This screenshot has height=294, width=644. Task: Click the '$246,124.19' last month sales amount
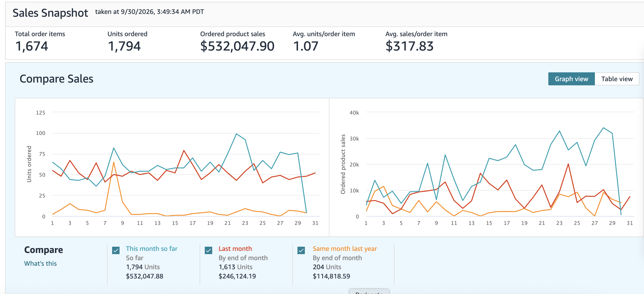point(237,276)
